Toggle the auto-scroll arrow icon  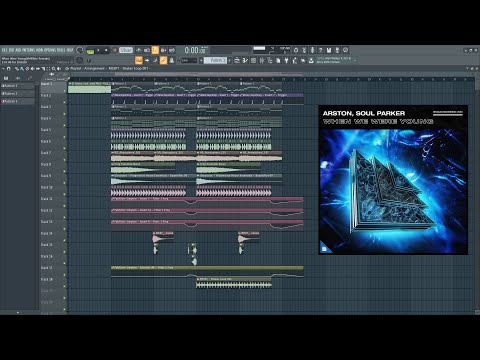click(x=147, y=60)
